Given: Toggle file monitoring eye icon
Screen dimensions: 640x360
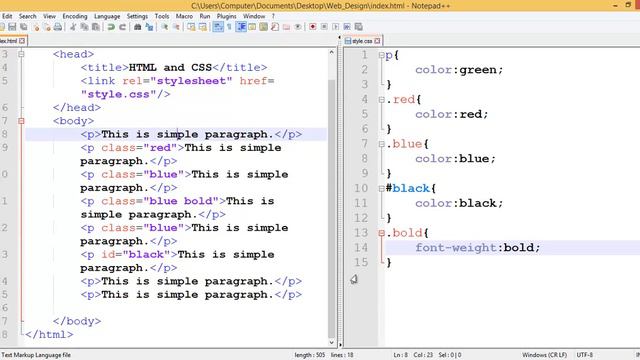Looking at the screenshot, I should (298, 27).
